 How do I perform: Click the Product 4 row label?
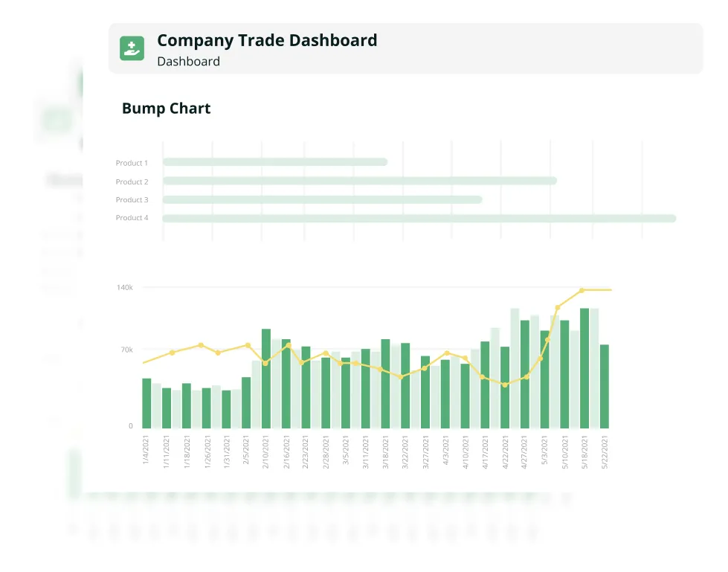click(132, 218)
